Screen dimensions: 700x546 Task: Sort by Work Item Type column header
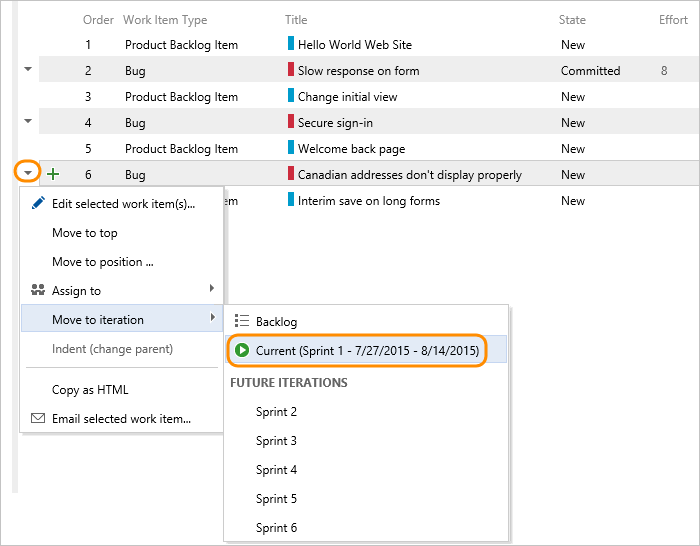165,20
